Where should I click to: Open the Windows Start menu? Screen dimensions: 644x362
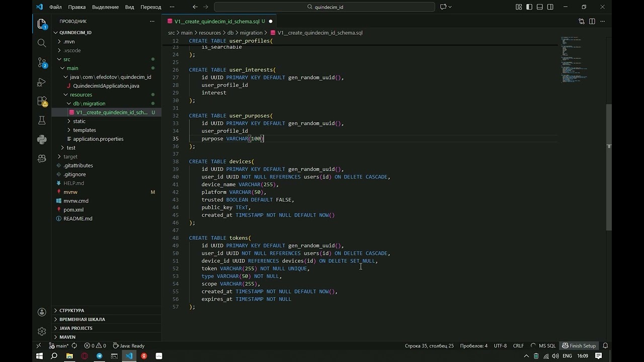pyautogui.click(x=39, y=356)
